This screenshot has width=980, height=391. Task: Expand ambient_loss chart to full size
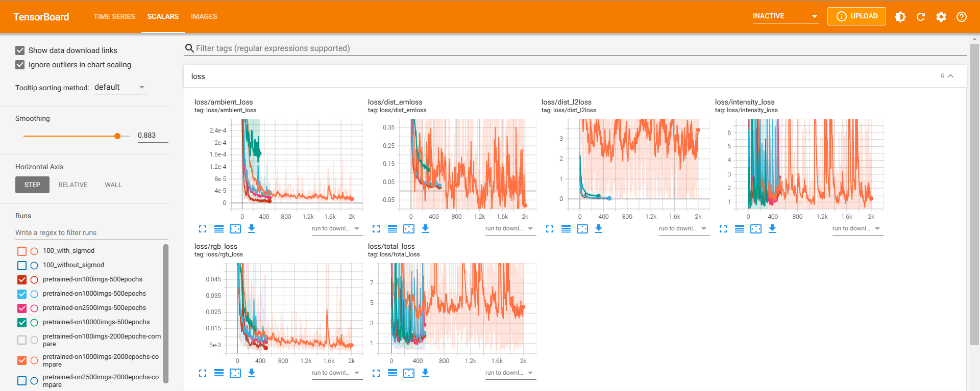point(203,229)
